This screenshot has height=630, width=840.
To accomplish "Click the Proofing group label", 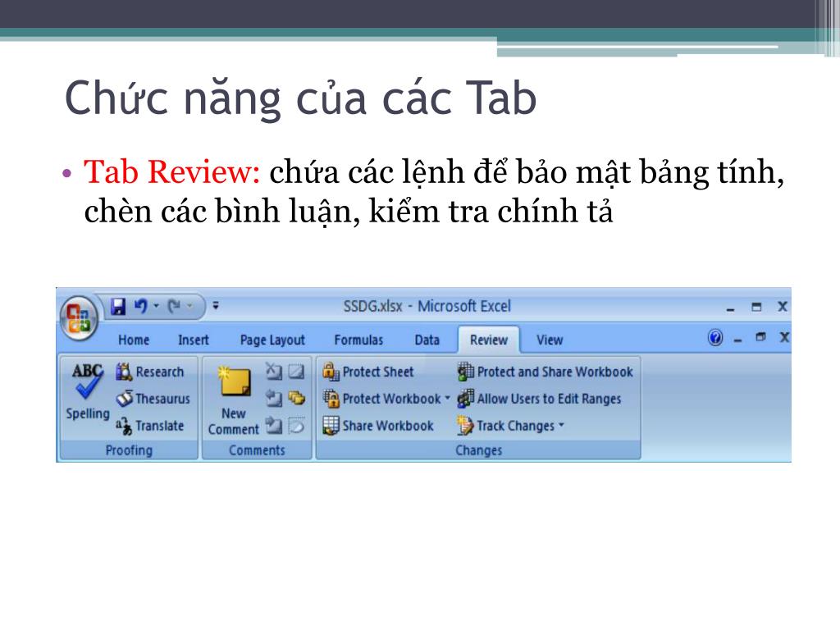I will coord(129,450).
